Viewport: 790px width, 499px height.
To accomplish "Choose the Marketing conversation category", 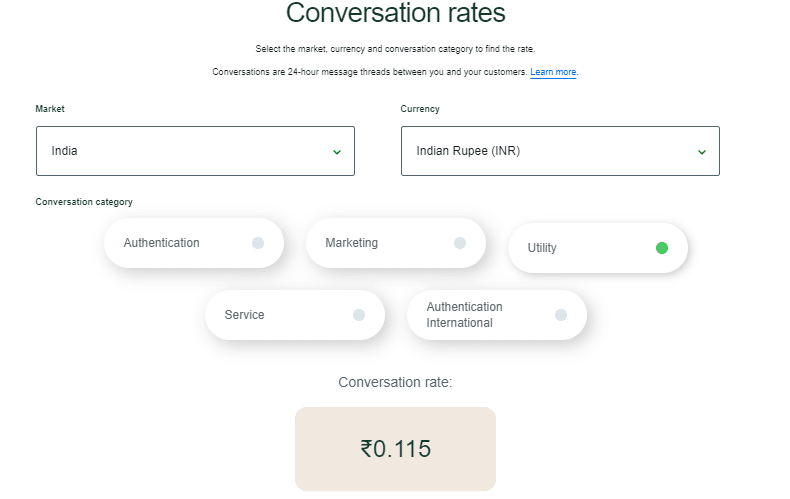I will click(x=352, y=243).
